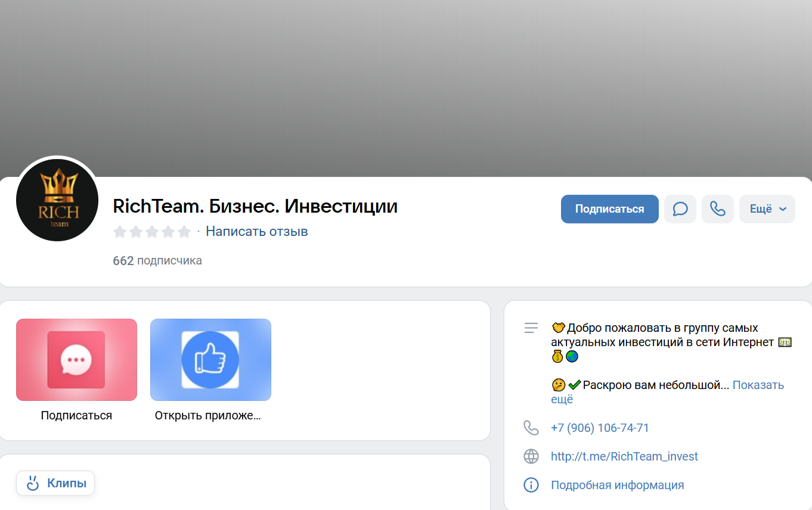
Task: Click the receiver icon next to phone number
Action: 531,427
